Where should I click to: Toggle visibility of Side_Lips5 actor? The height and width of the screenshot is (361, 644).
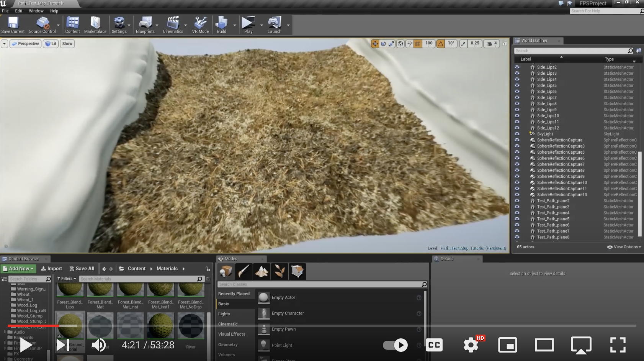(x=517, y=85)
